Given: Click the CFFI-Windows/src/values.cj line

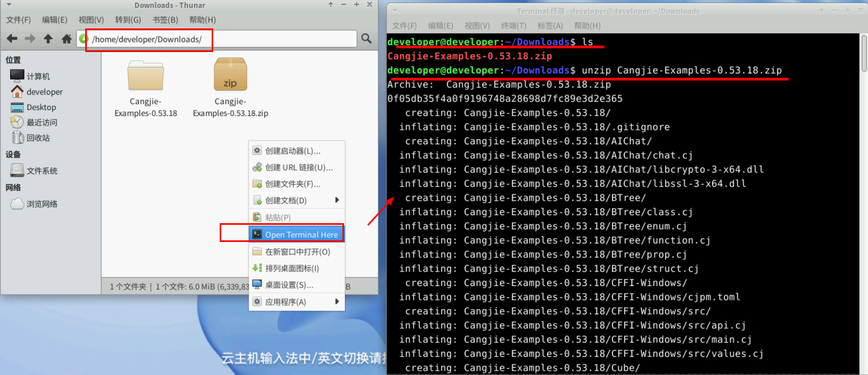Looking at the screenshot, I should point(581,354).
